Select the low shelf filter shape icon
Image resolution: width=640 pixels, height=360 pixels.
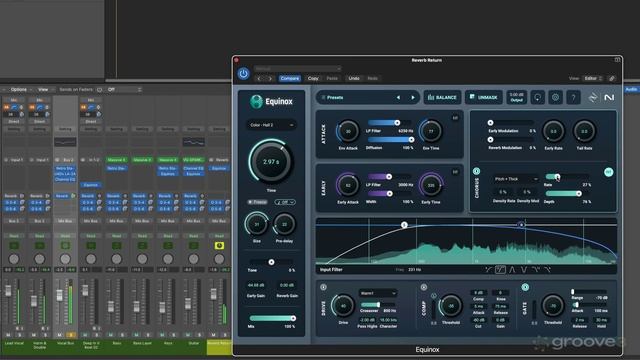489,269
